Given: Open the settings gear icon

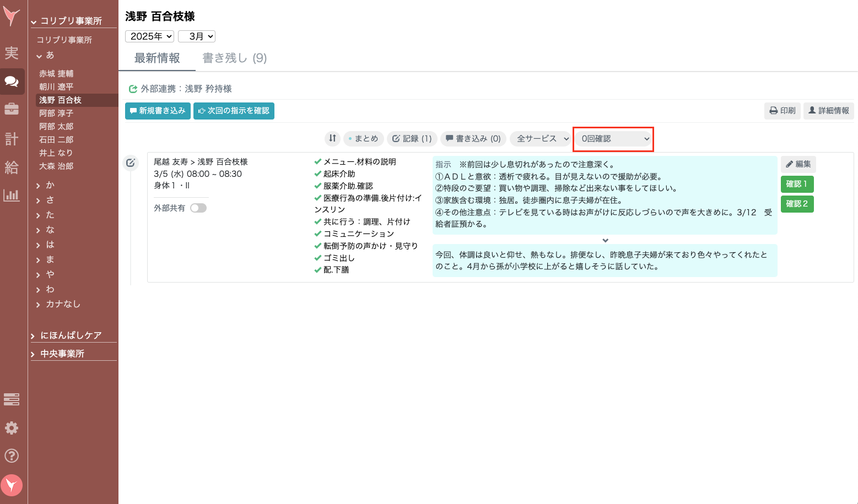Looking at the screenshot, I should coord(12,428).
